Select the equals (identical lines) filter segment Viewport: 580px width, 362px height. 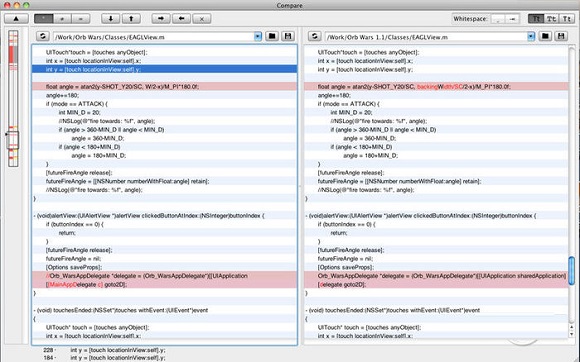(81, 18)
